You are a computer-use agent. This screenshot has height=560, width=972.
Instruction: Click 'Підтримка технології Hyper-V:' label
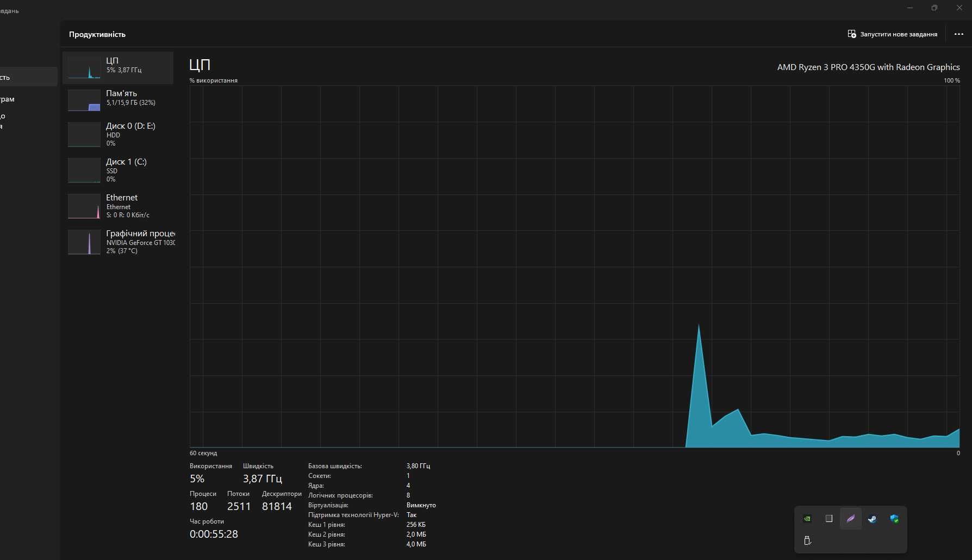[353, 515]
